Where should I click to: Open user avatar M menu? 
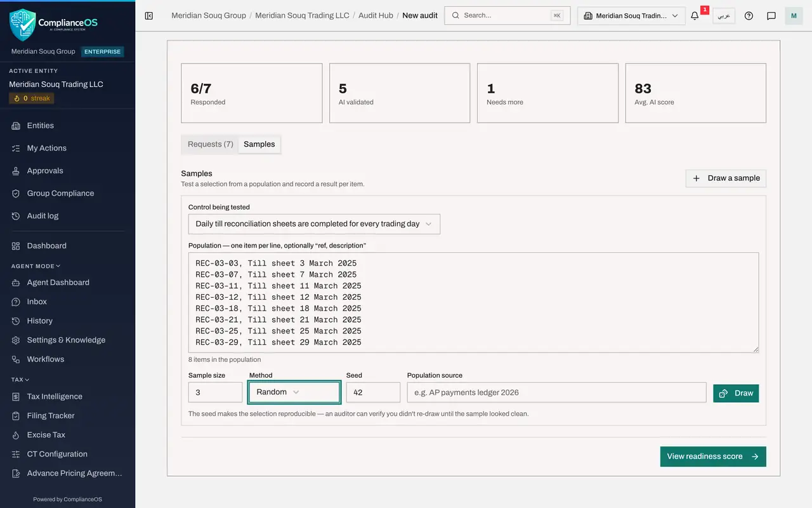point(794,16)
